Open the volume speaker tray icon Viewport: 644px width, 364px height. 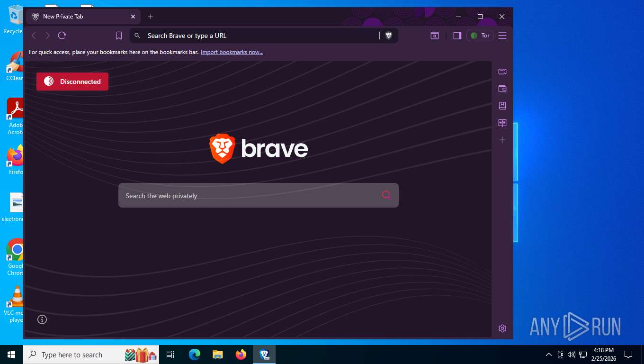tap(571, 355)
